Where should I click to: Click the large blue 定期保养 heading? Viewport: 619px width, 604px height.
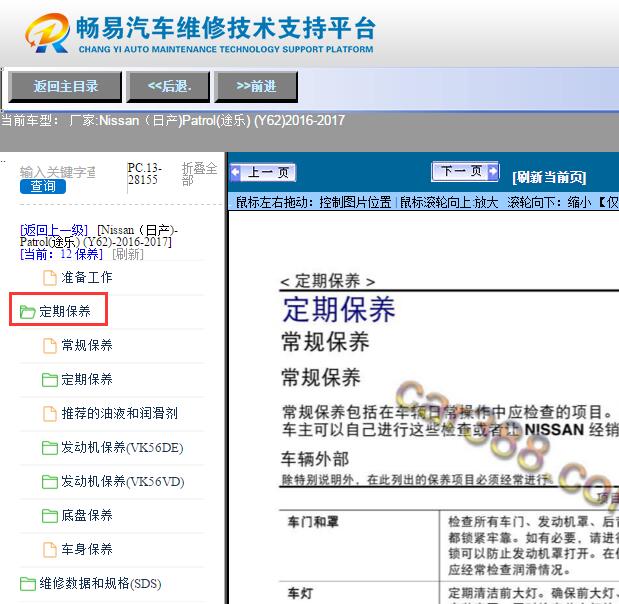339,310
